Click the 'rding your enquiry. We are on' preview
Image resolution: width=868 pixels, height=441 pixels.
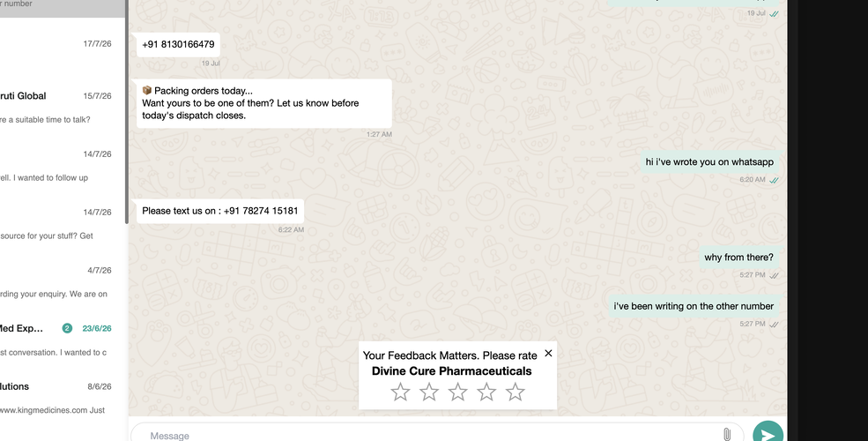(x=54, y=294)
